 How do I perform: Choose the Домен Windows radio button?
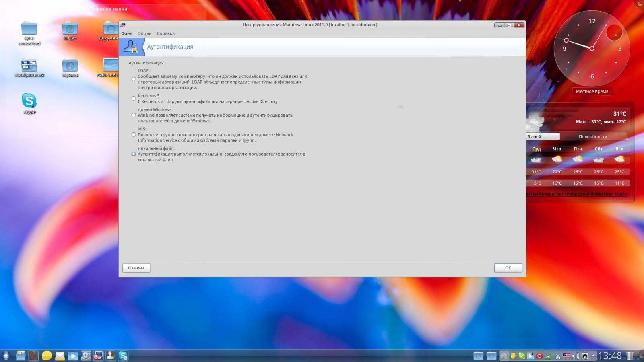[134, 115]
